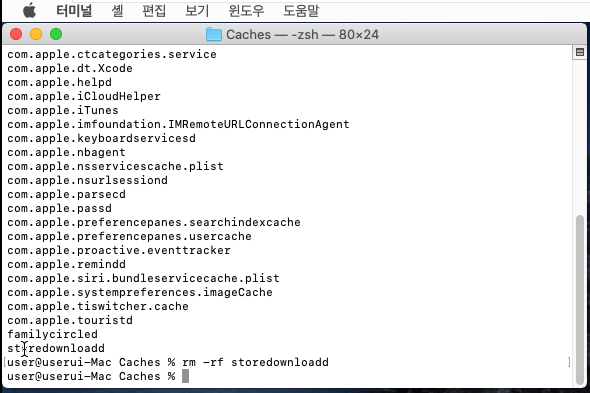Click the split pane icon at top right
This screenshot has height=393, width=590.
(580, 52)
